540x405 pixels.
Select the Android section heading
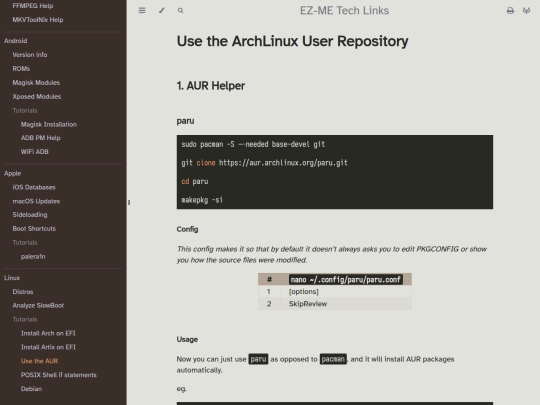pos(15,41)
